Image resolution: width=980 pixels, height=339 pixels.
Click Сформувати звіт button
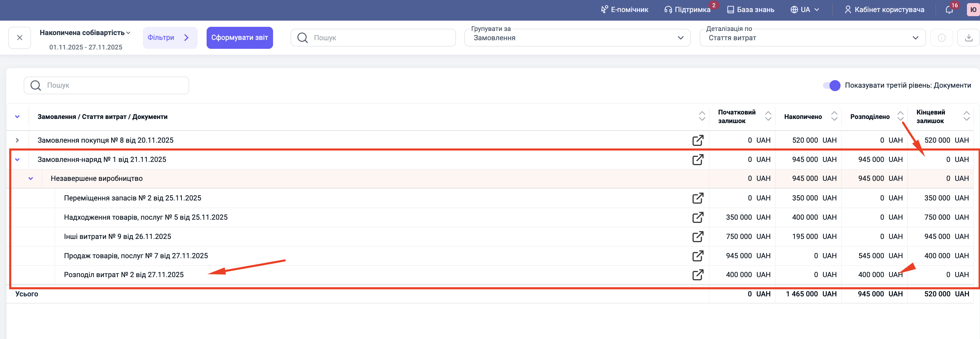tap(239, 37)
